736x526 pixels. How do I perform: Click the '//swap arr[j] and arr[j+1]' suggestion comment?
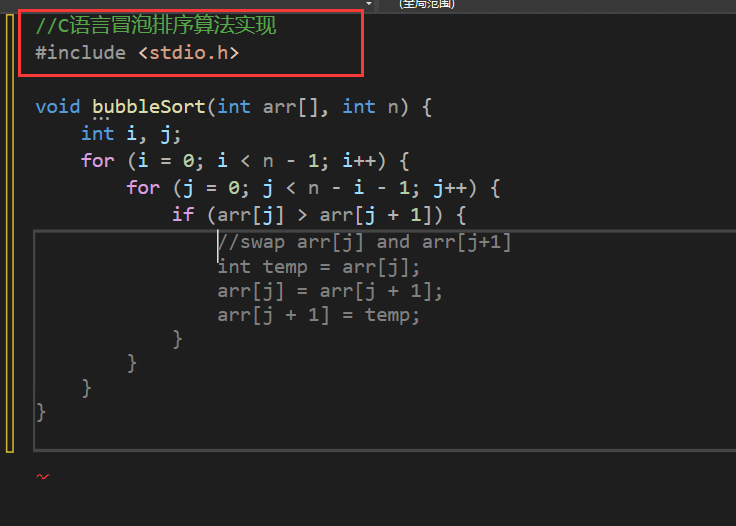(x=364, y=242)
